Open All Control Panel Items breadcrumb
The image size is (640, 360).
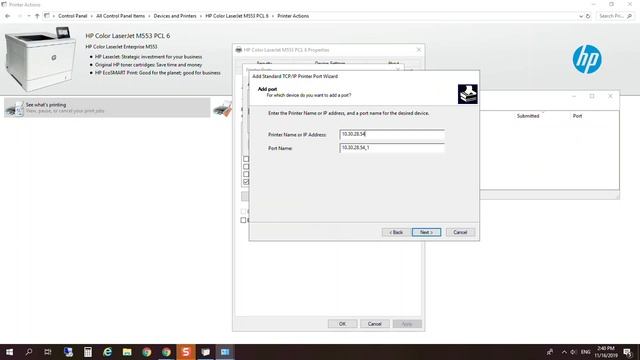120,16
